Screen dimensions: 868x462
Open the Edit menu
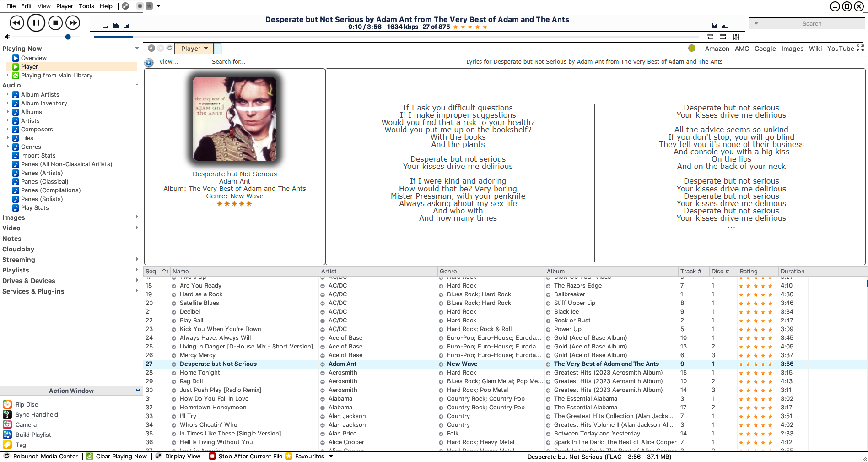point(27,6)
